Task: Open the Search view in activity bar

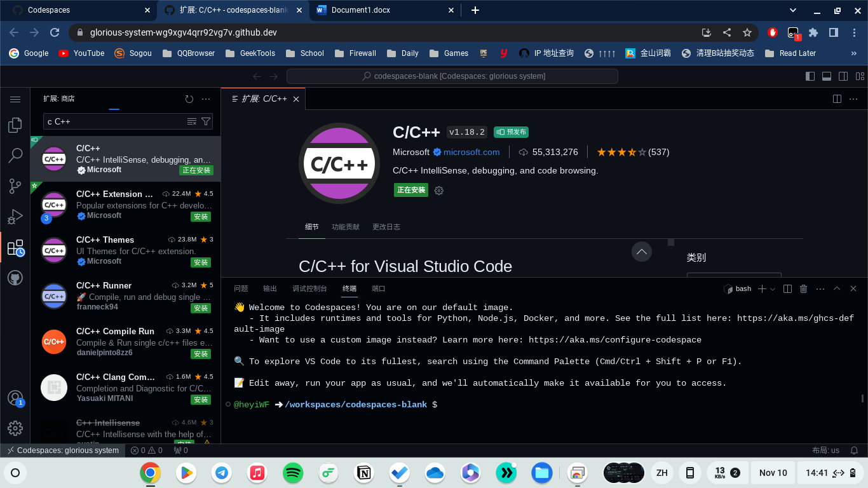Action: [x=15, y=156]
